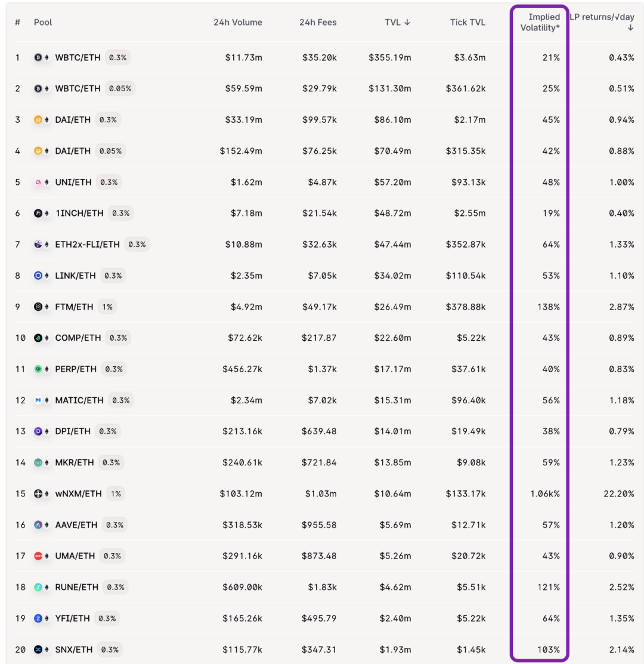Sort by LP returns/√day column header
Viewport: 644px width, 664px height.
602,23
